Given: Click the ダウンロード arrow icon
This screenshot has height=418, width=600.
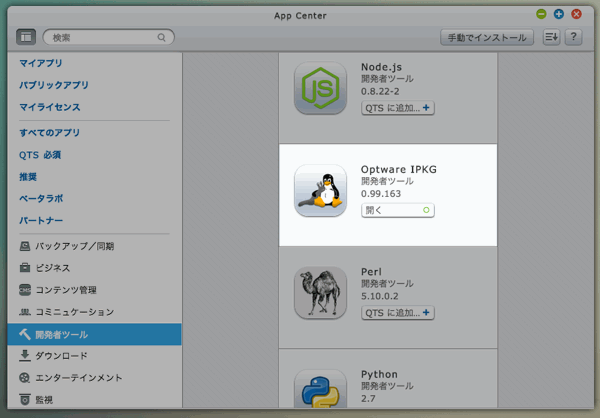Looking at the screenshot, I should 24,356.
